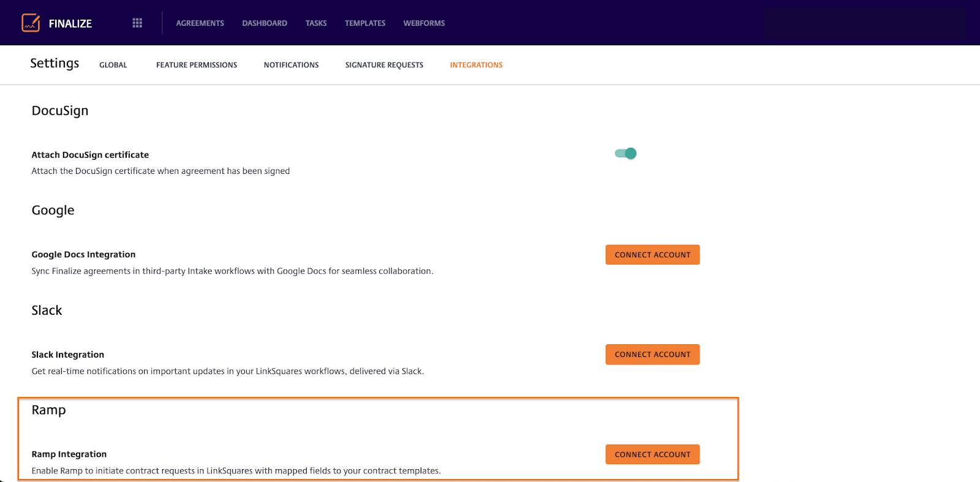Select the Integrations tab
The image size is (980, 482).
[476, 65]
